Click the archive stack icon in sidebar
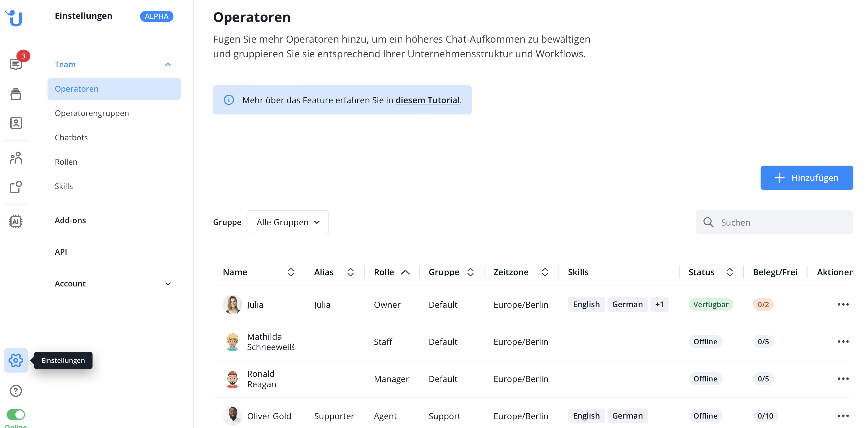 pyautogui.click(x=16, y=94)
